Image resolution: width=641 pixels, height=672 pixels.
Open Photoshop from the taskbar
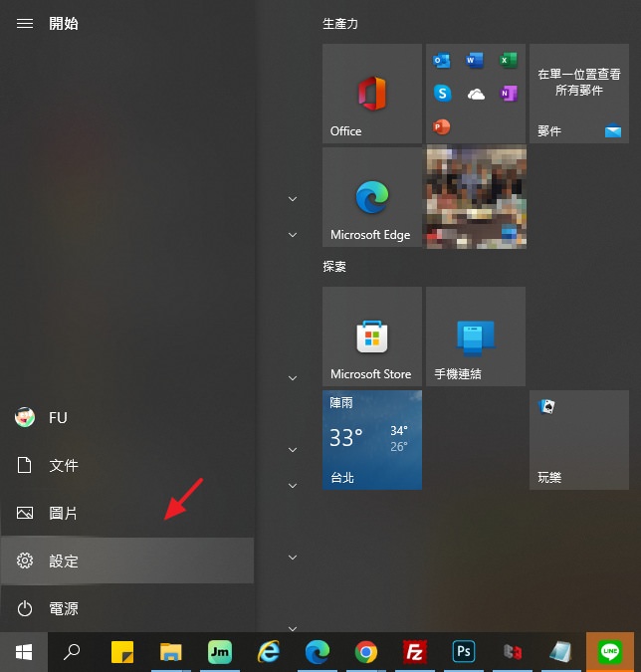(x=464, y=652)
